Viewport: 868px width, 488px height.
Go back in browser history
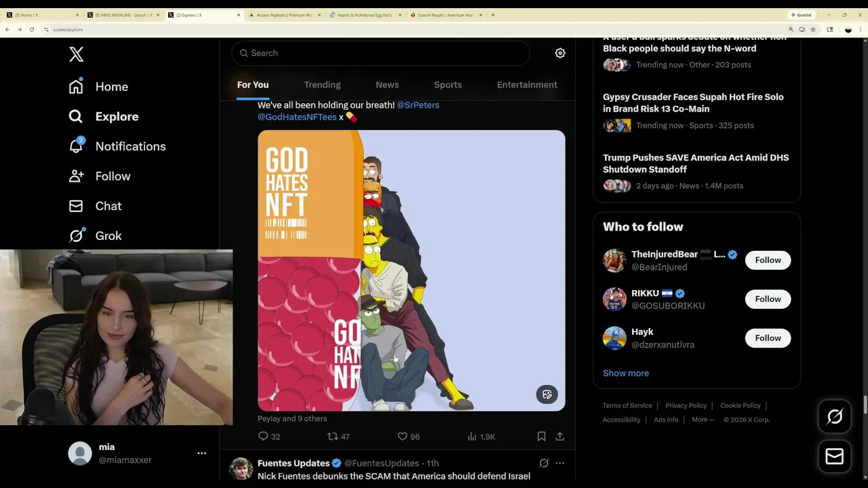click(x=7, y=29)
